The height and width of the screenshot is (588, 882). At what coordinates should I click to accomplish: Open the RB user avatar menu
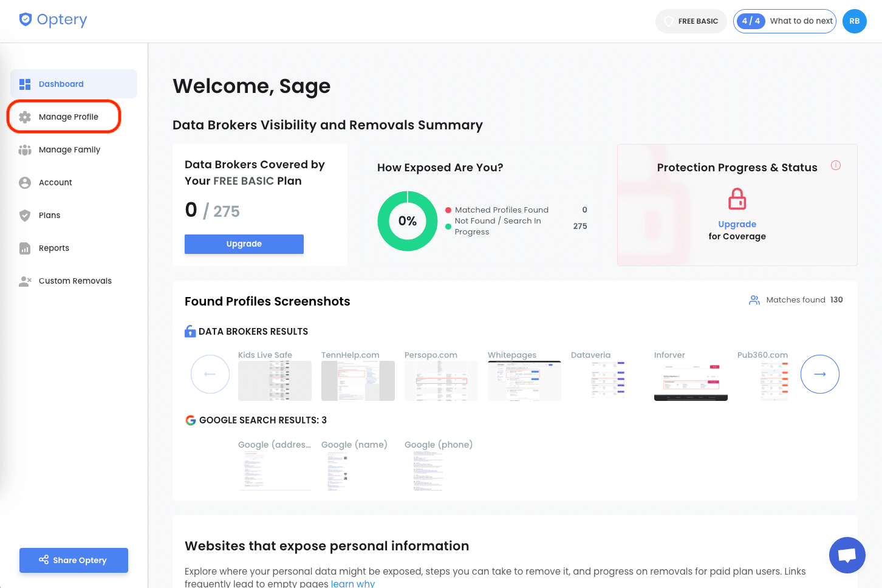click(x=854, y=21)
